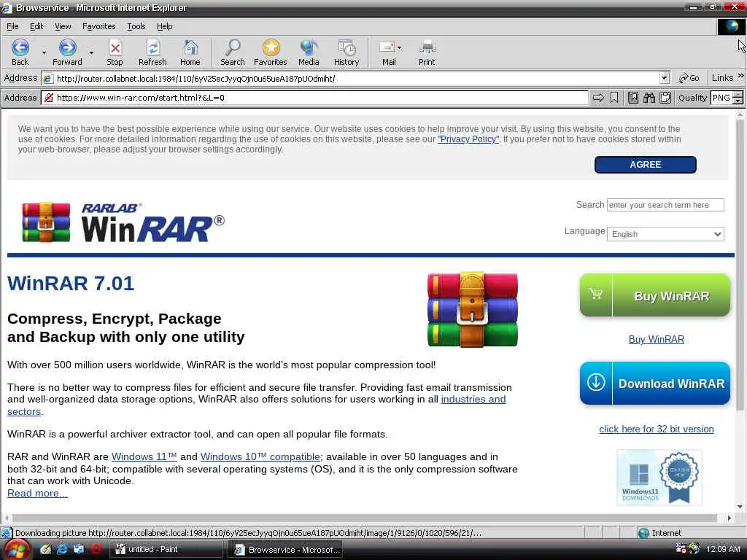Click the Browservice taskbar window button
The height and width of the screenshot is (560, 747).
(x=285, y=550)
